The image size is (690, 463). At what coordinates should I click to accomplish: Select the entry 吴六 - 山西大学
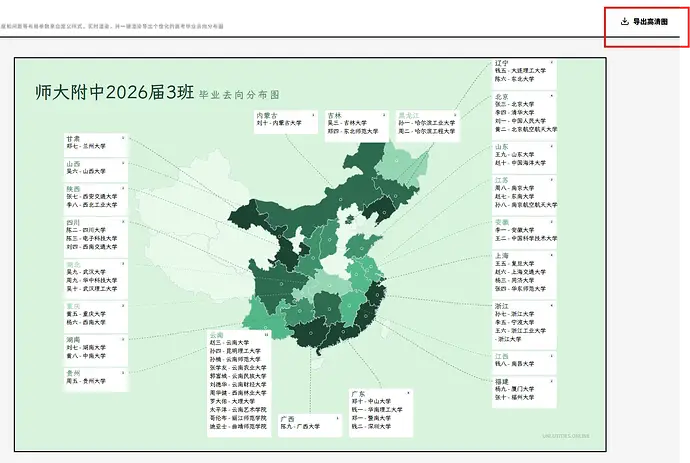click(86, 171)
